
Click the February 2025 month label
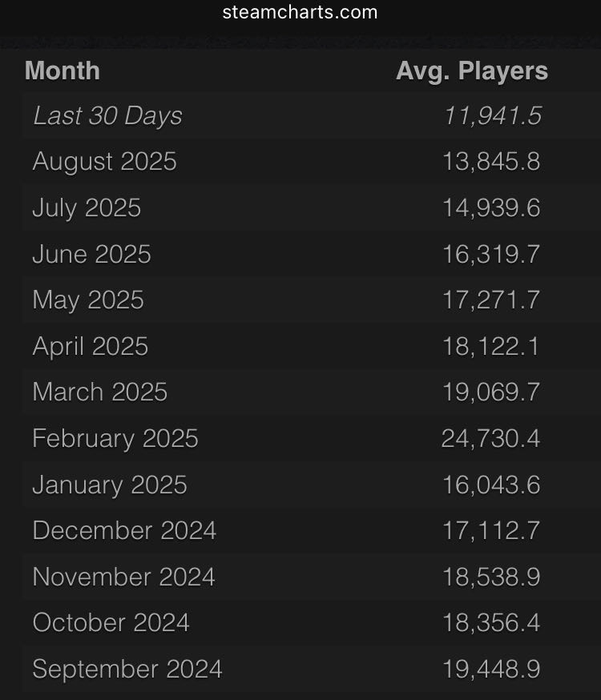115,438
